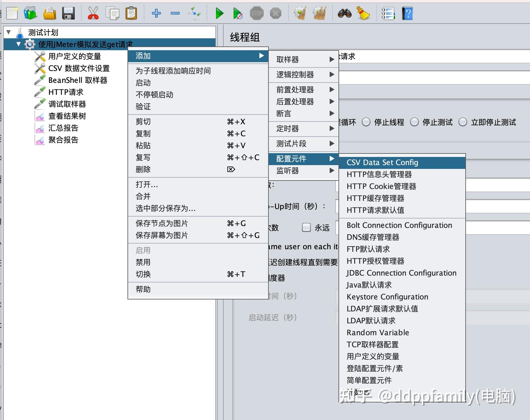
Task: Choose HTTP Cookie管理器 from the submenu
Action: pyautogui.click(x=381, y=186)
